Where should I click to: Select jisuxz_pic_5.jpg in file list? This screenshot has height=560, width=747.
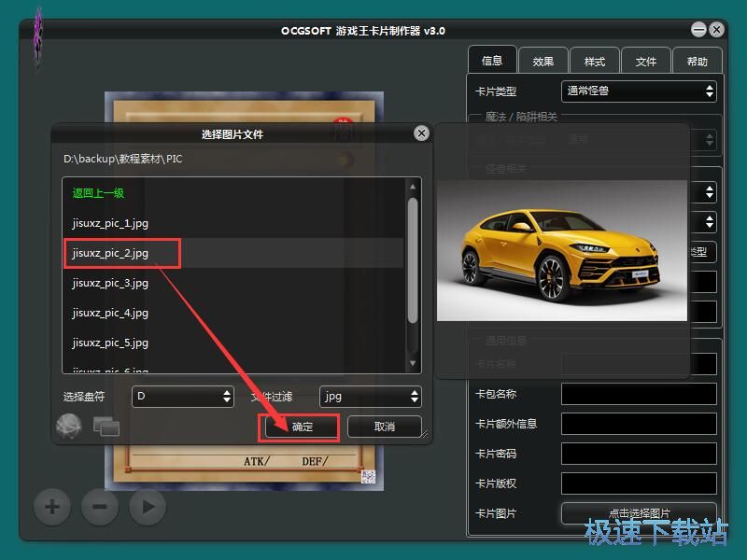(233, 343)
